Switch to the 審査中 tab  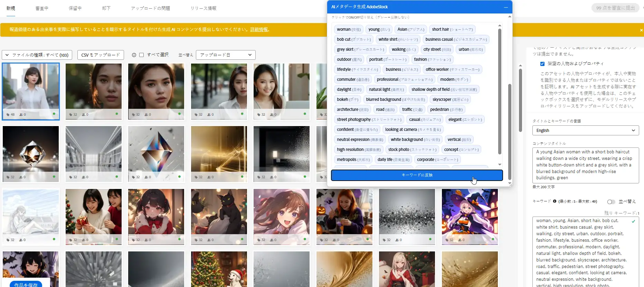[42, 8]
